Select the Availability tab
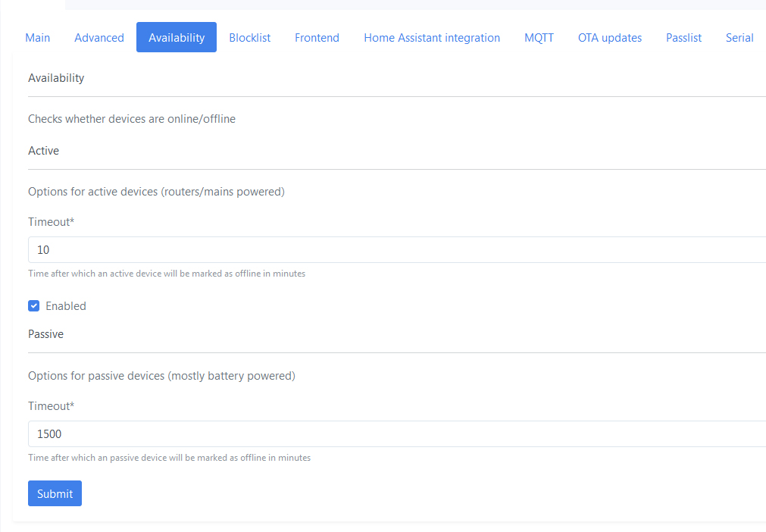This screenshot has height=532, width=766. pyautogui.click(x=177, y=37)
